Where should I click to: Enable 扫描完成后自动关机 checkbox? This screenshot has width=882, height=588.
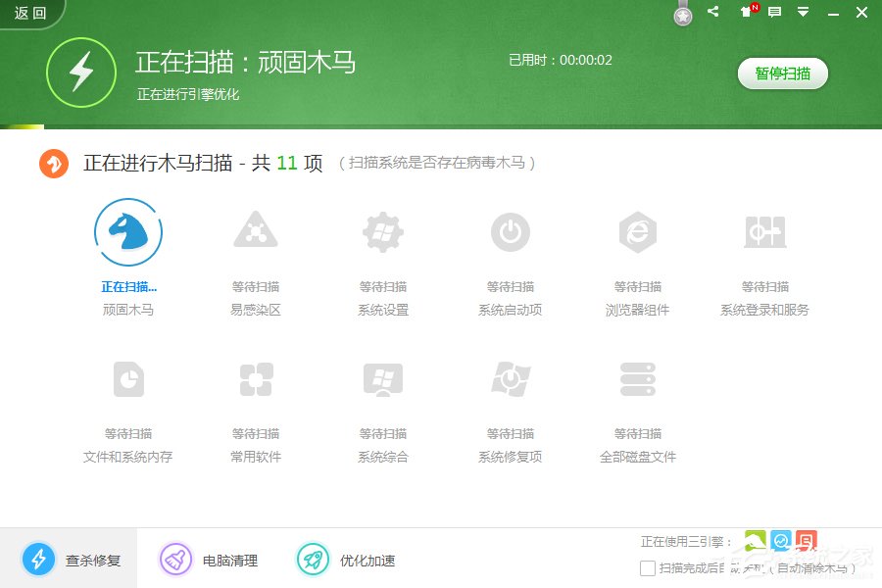tap(647, 567)
